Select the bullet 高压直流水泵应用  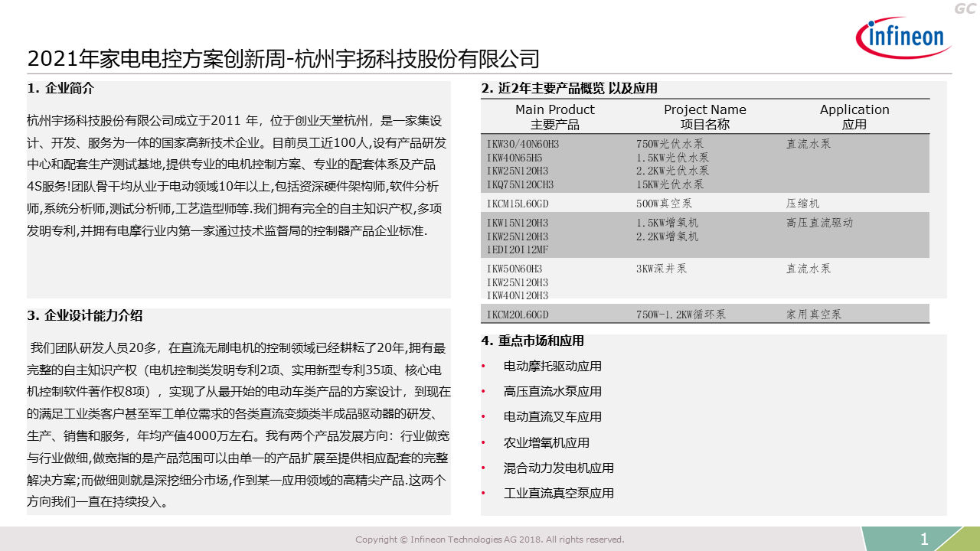click(553, 391)
